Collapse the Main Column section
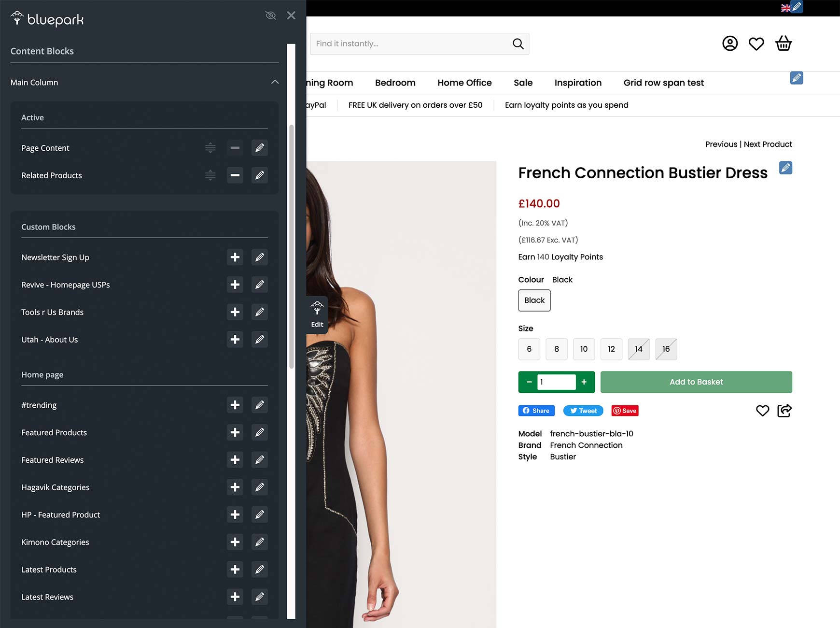Screen dimensions: 840x628 275,82
